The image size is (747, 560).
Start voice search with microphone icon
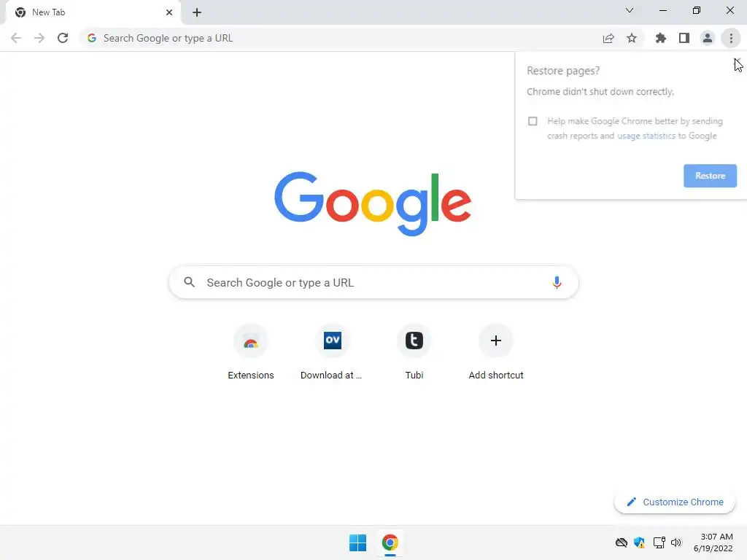[557, 282]
